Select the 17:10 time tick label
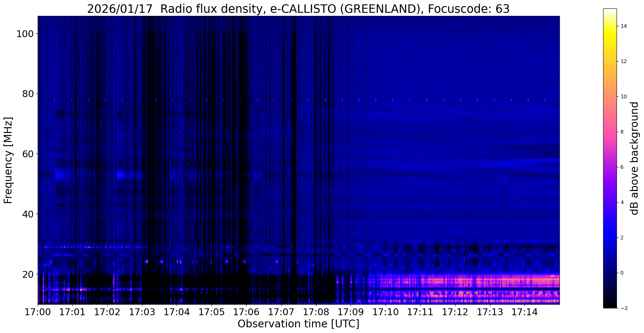Image resolution: width=644 pixels, height=333 pixels. pos(386,311)
